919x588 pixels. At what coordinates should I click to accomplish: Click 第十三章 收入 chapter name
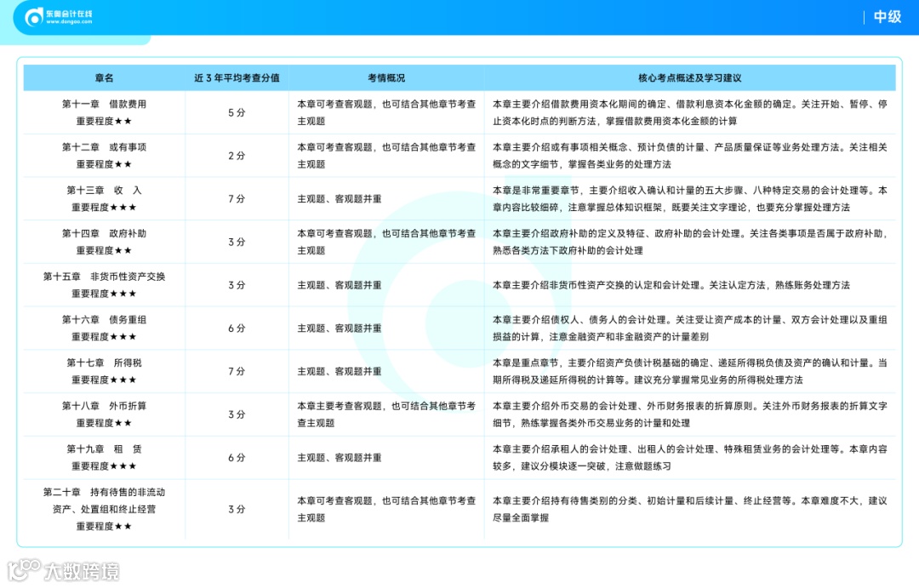click(105, 191)
